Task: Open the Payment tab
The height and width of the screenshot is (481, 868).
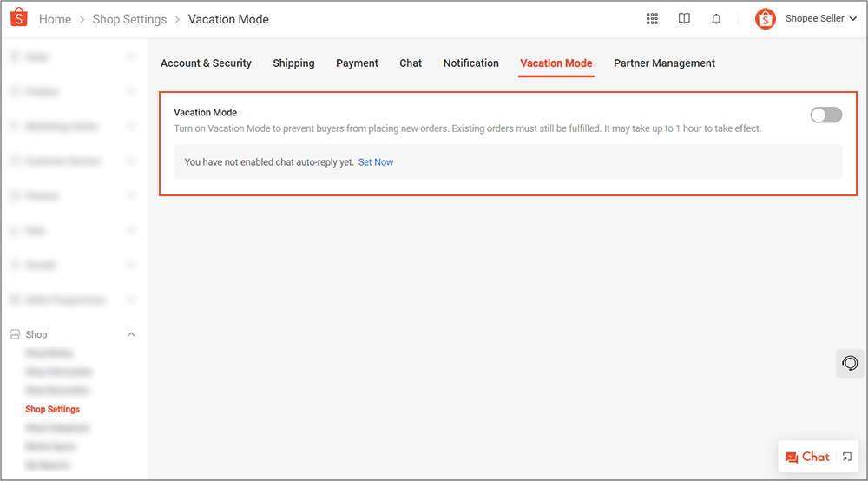Action: tap(357, 63)
